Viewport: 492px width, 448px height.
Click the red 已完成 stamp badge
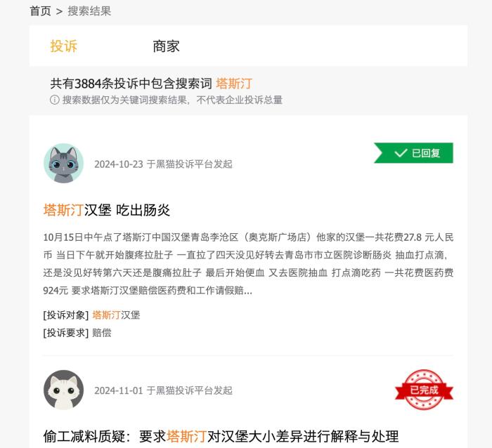click(424, 390)
